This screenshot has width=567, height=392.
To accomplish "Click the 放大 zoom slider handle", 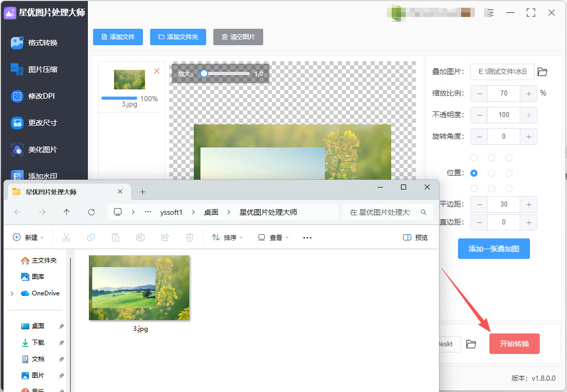I will click(204, 73).
